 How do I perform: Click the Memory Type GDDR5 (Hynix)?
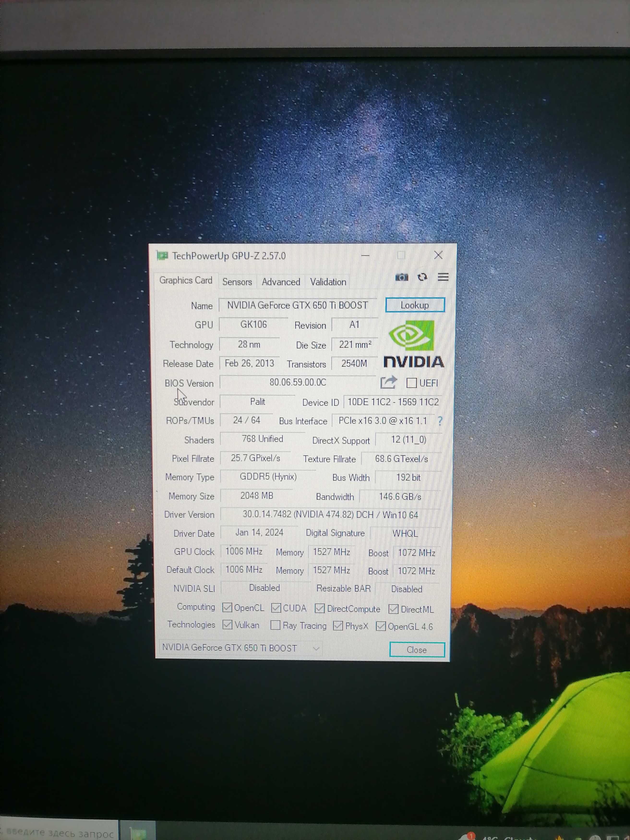[x=268, y=477]
